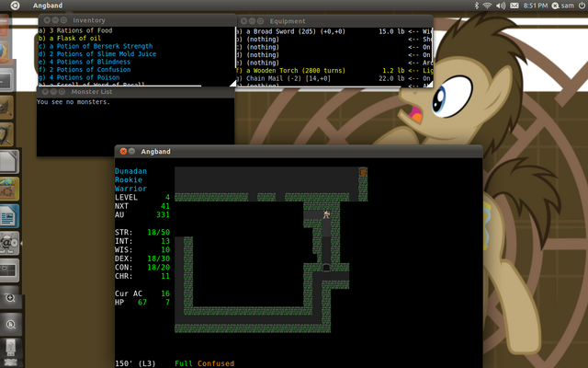The image size is (588, 368).
Task: Click the HP 67 value
Action: click(x=142, y=302)
